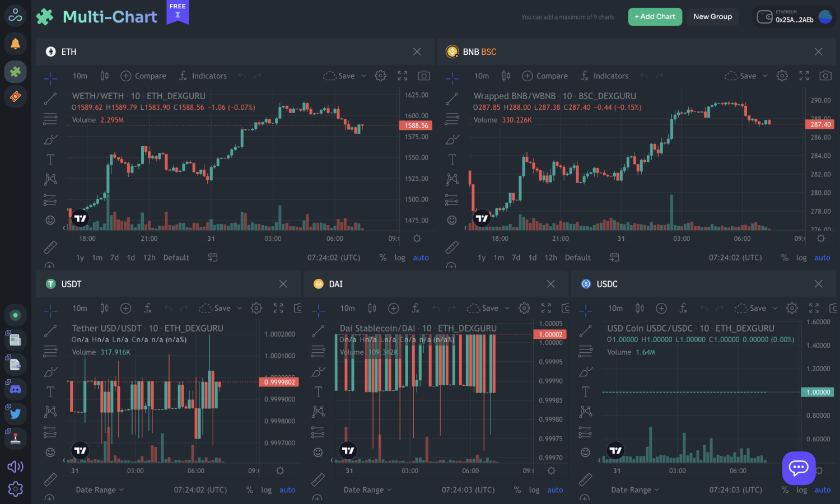The image size is (840, 504).
Task: Expand the Save arrow on BNB chart
Action: (765, 76)
